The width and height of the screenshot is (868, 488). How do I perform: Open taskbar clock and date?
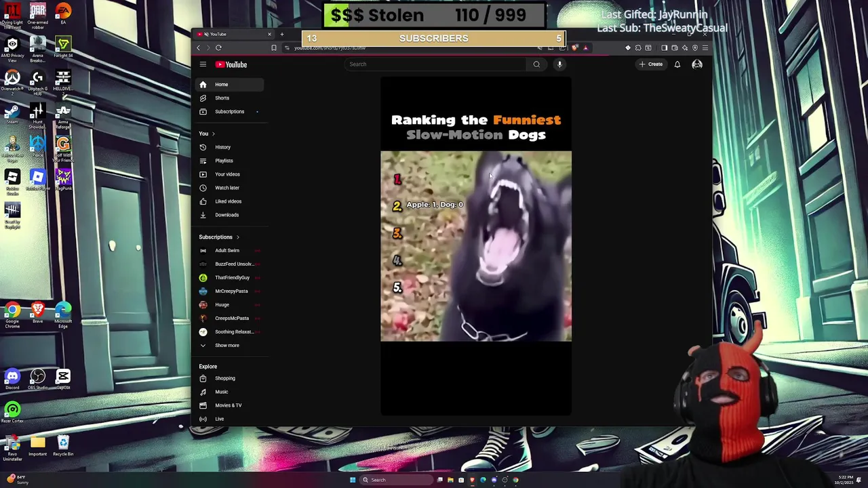pos(845,480)
